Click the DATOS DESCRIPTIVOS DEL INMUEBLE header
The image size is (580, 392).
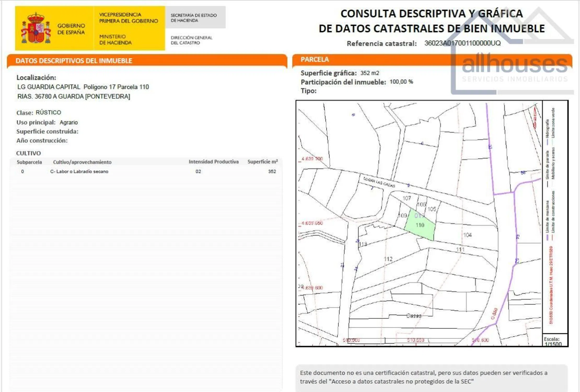pos(74,61)
